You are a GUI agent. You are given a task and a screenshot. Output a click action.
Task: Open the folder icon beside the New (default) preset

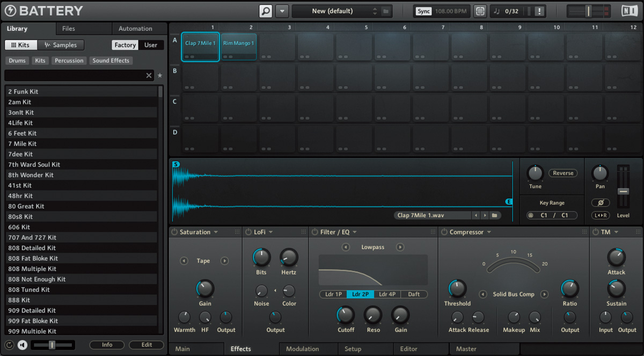[385, 11]
